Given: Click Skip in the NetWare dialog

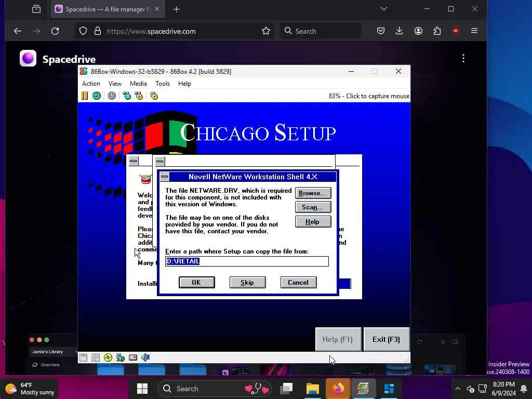Looking at the screenshot, I should (247, 283).
